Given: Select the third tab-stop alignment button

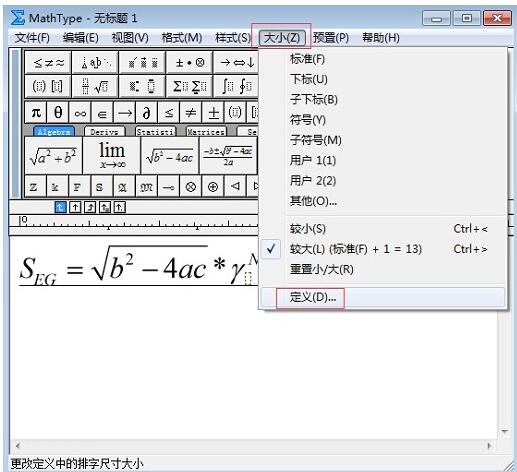Looking at the screenshot, I should point(90,207).
